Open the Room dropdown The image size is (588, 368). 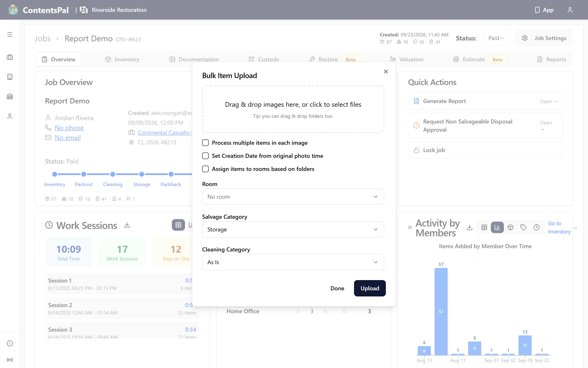pyautogui.click(x=293, y=197)
